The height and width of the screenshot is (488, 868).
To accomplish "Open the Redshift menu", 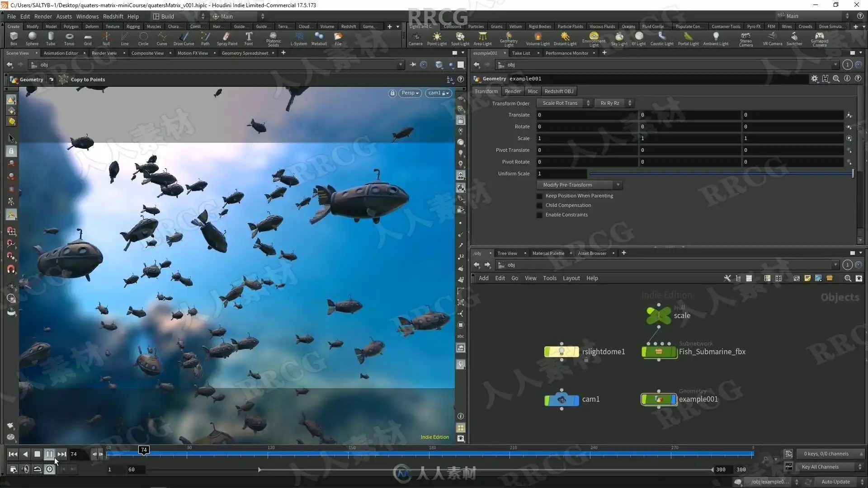I will coord(113,16).
